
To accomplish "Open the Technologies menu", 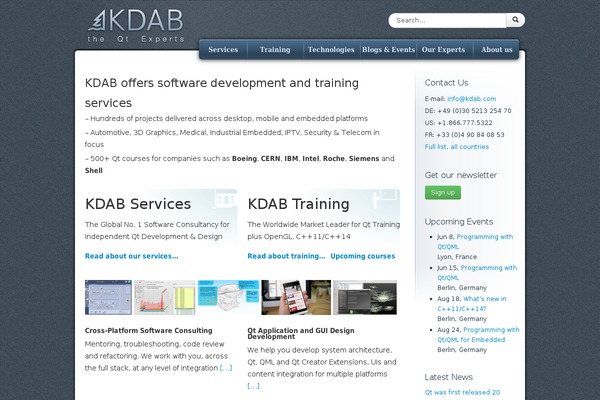I will tap(331, 49).
